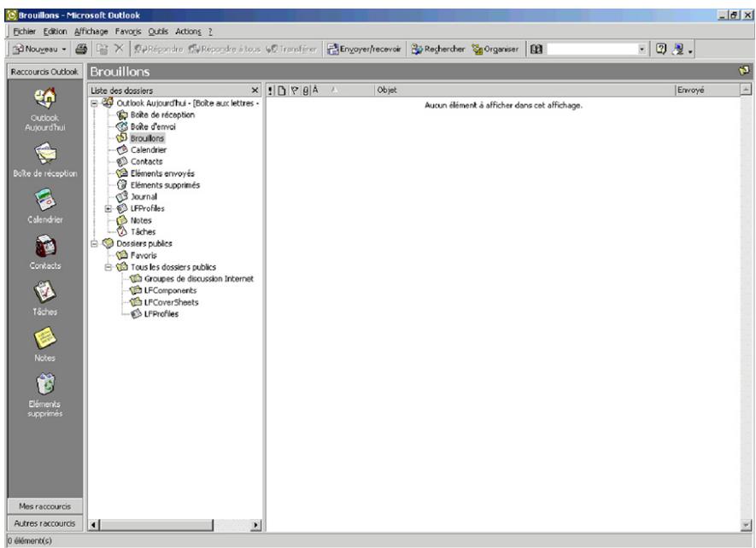Sort messages by Envoyé column
Screen dimensions: 756x548
(x=706, y=90)
